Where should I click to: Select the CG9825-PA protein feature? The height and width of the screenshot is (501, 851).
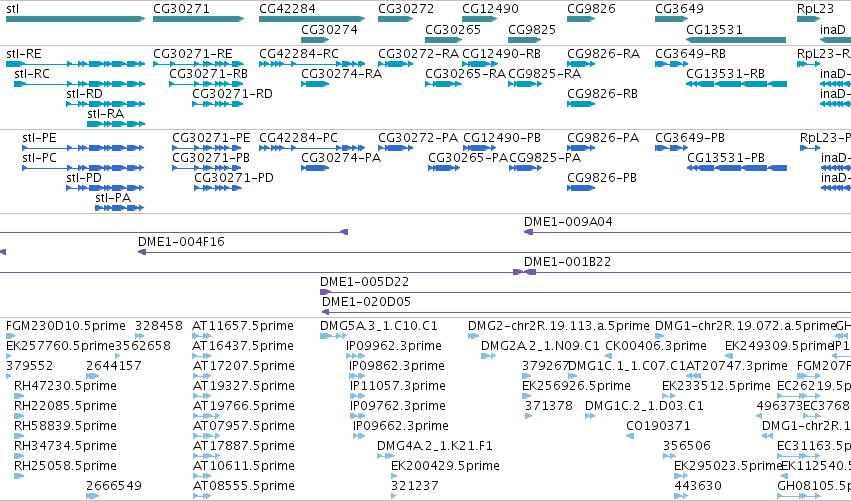pos(525,168)
